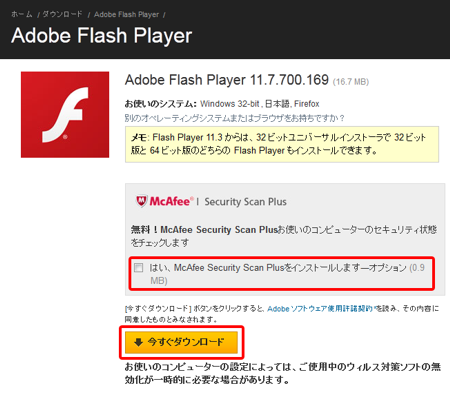
Task: Click the red Flash Player logo
Action: pyautogui.click(x=65, y=114)
